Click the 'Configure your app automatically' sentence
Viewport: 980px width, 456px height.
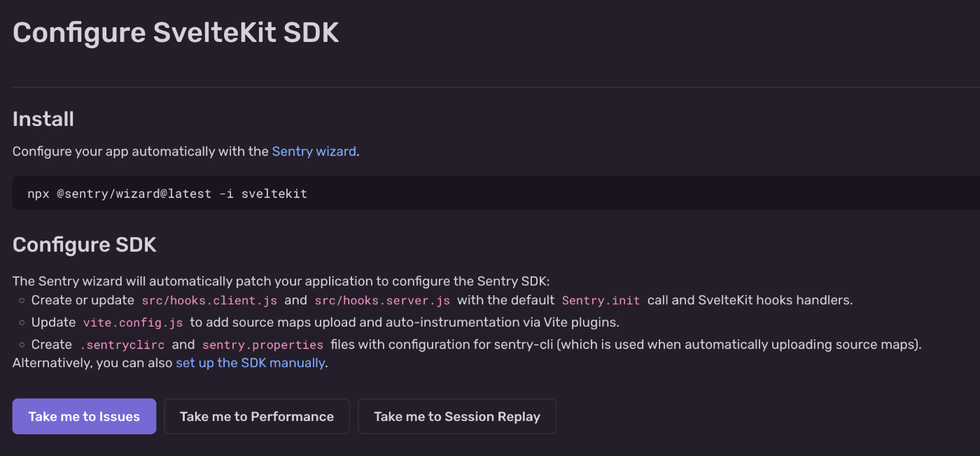186,151
